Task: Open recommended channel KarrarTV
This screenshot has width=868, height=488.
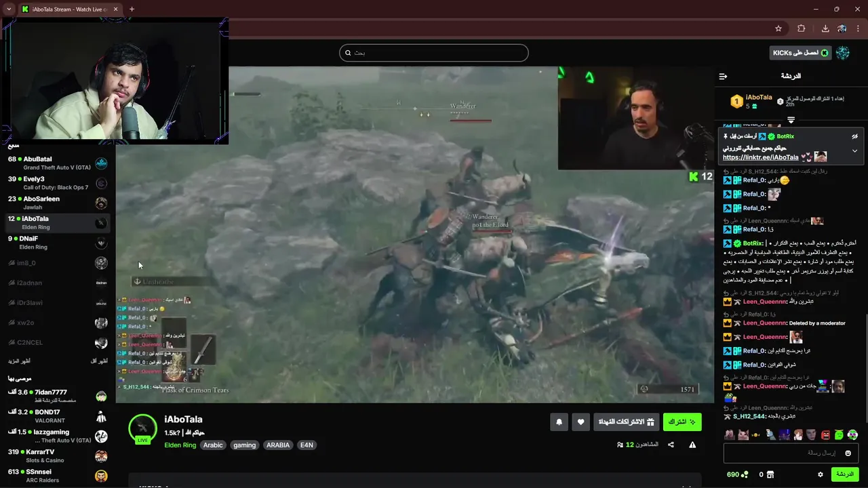Action: [58, 455]
